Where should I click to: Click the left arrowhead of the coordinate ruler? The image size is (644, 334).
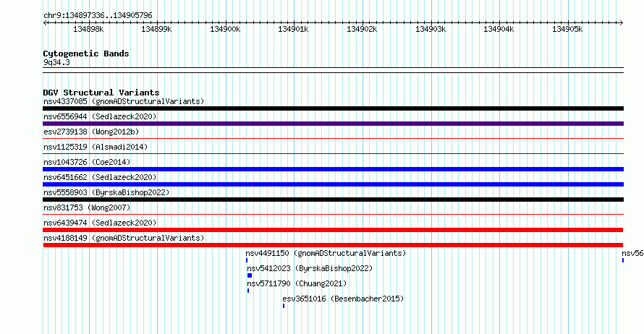click(x=45, y=23)
